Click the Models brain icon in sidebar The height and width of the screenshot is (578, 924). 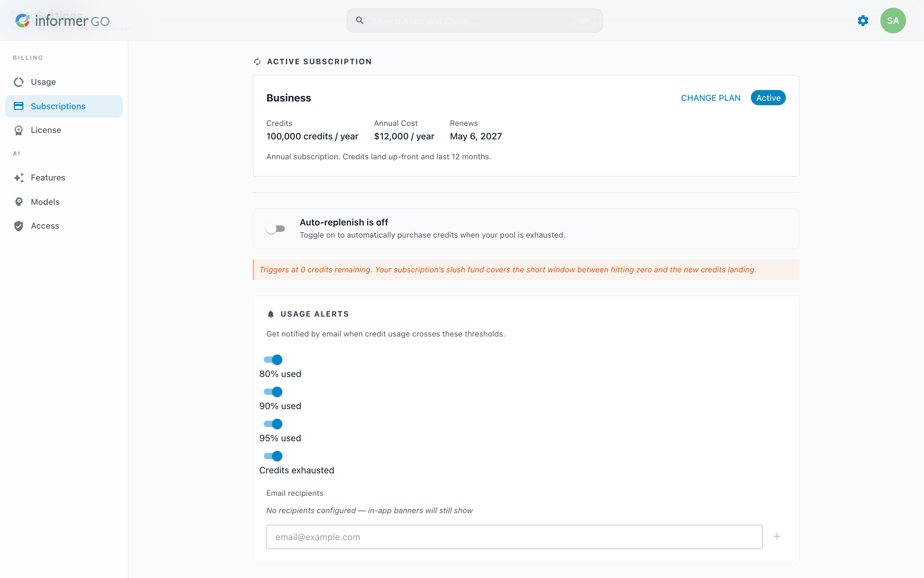[x=19, y=202]
